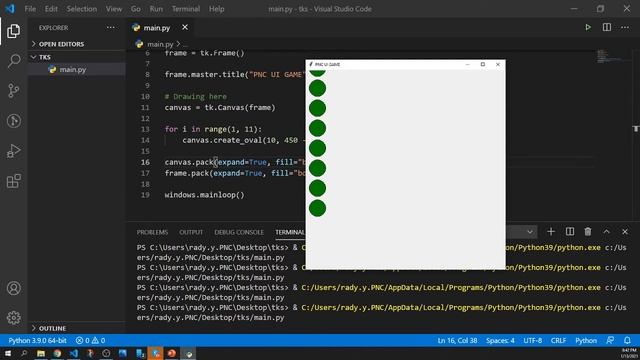Open the Manage gear icon
The image size is (640, 360).
[x=13, y=318]
